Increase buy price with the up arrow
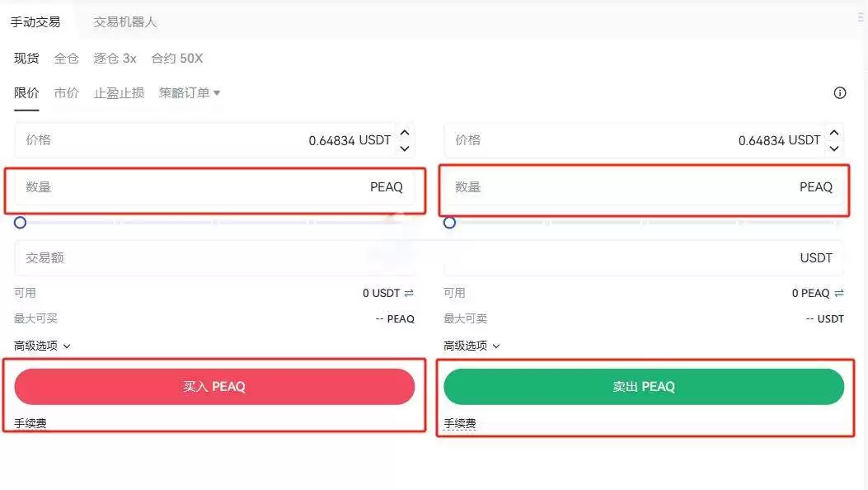 click(x=405, y=132)
